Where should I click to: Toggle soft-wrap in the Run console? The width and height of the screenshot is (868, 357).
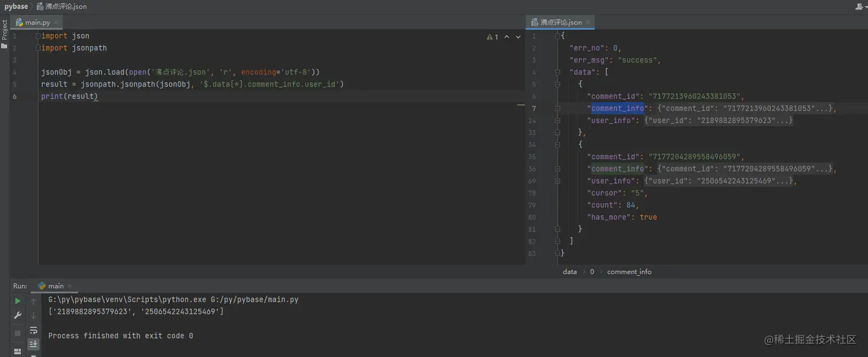tap(33, 331)
